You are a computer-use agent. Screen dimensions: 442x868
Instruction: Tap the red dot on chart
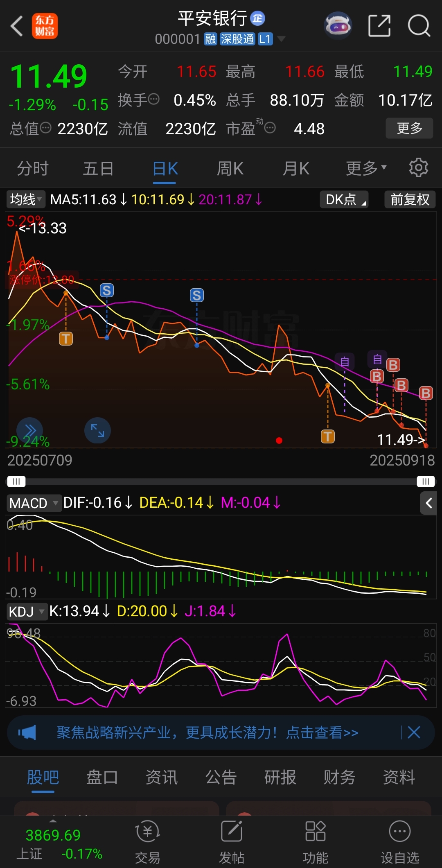[x=279, y=441]
